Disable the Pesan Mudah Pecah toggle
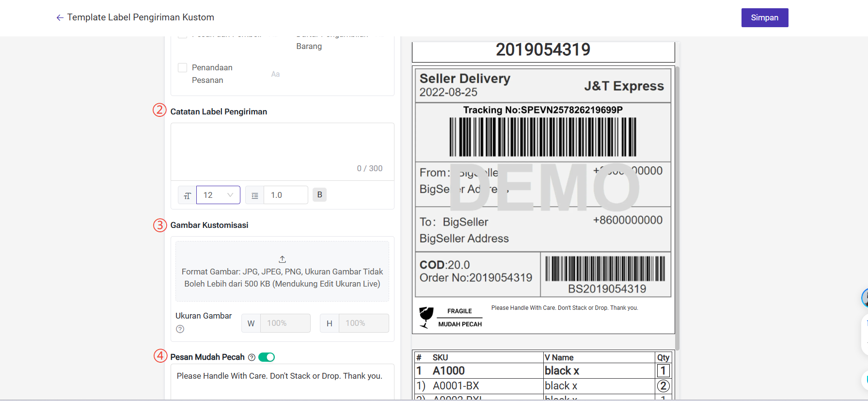Image resolution: width=868 pixels, height=401 pixels. (x=267, y=357)
